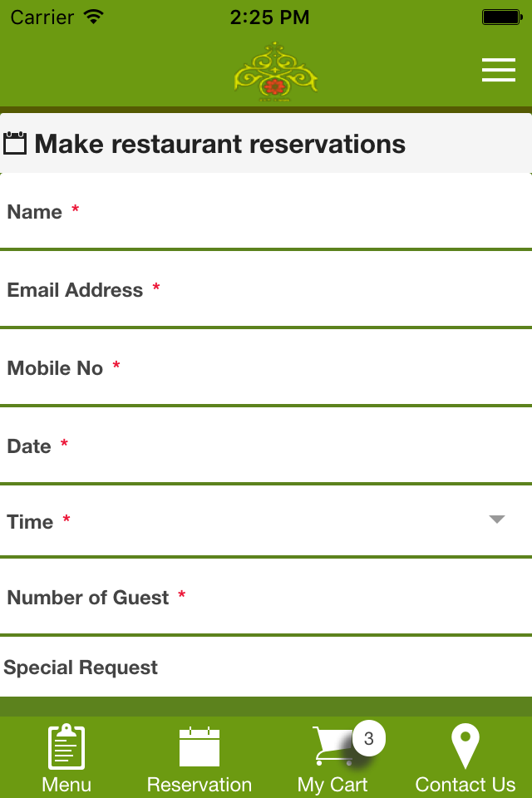Viewport: 532px width, 798px height.
Task: Tap the cart badge showing 3
Action: pyautogui.click(x=369, y=738)
